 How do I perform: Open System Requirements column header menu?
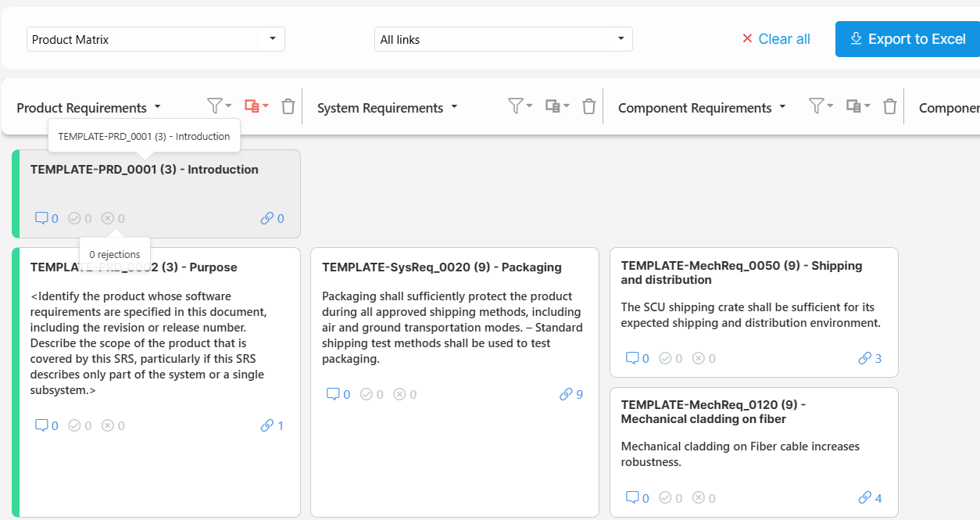pos(388,108)
